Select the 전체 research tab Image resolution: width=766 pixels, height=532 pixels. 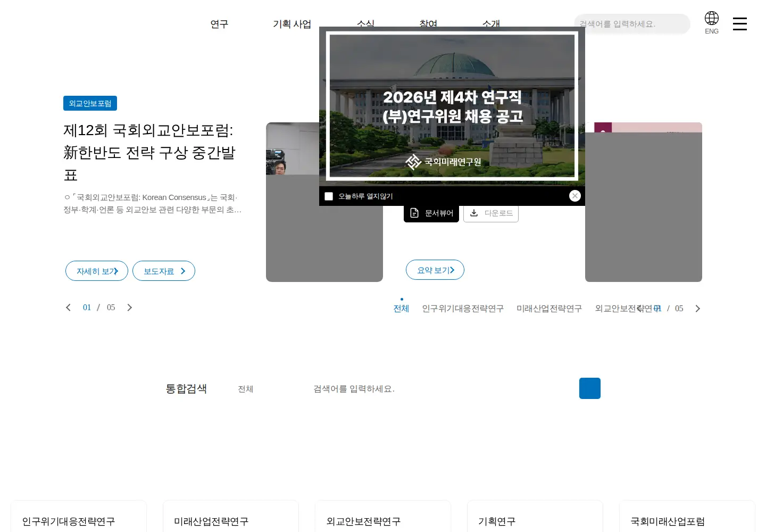pos(401,309)
